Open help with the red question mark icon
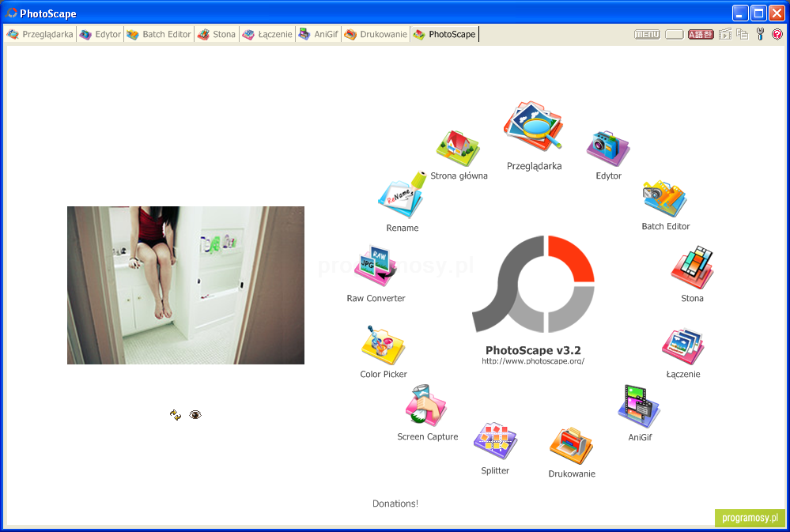790x532 pixels. (x=777, y=34)
